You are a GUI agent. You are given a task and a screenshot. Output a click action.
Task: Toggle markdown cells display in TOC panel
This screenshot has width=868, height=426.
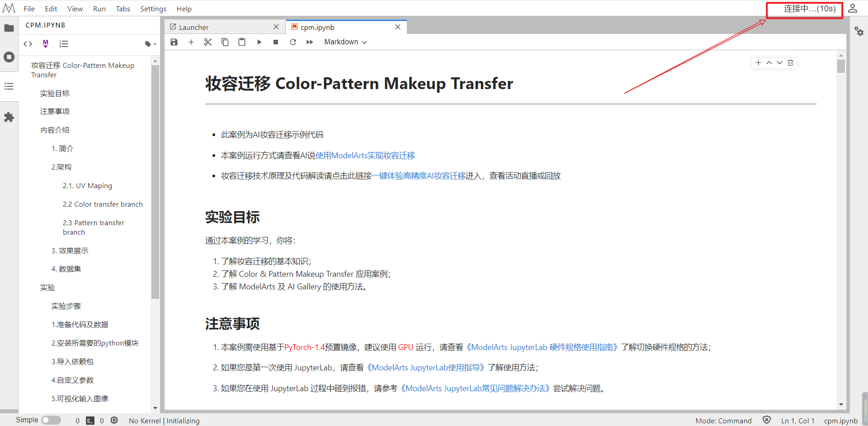point(46,43)
